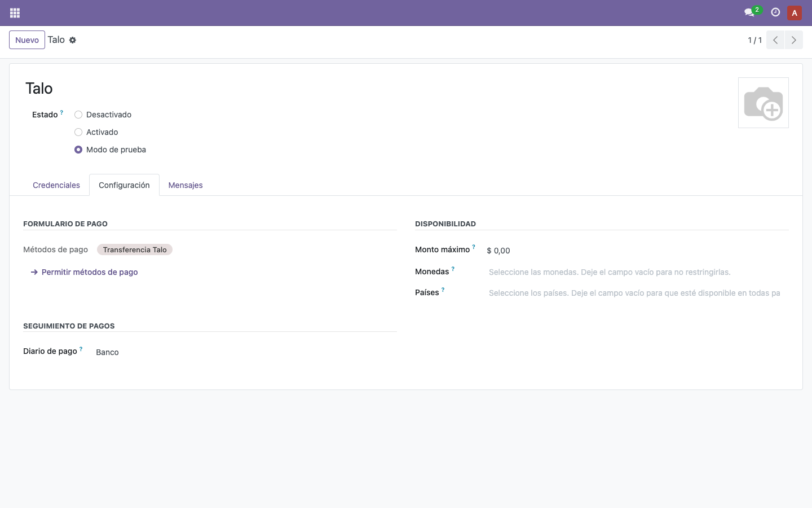Open Permitir métodos de pago link
Viewport: 812px width, 508px height.
tap(85, 272)
